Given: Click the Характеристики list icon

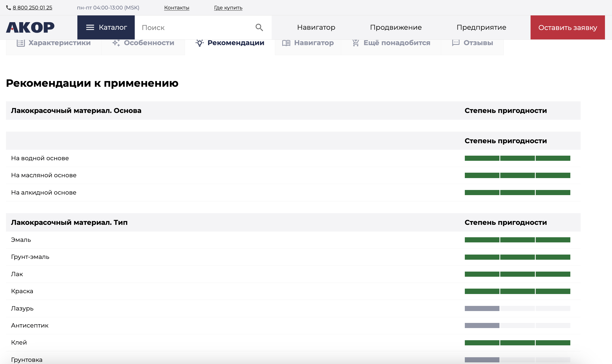Looking at the screenshot, I should (x=21, y=43).
